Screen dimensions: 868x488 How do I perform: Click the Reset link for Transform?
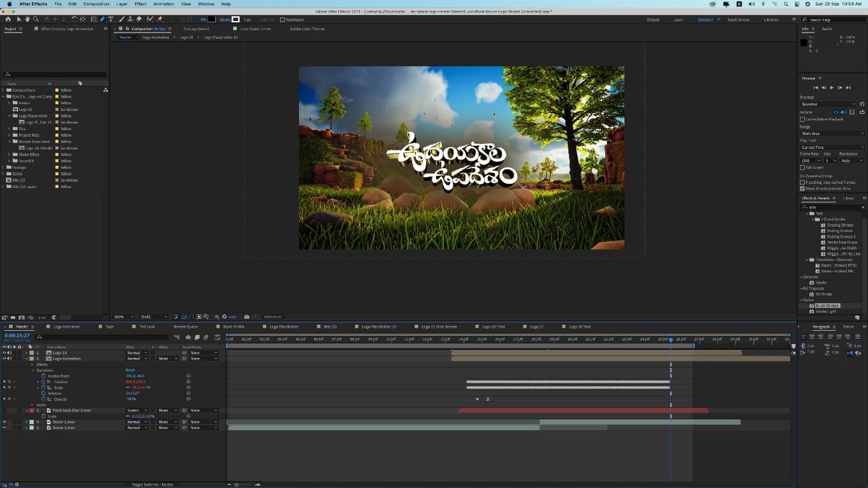[x=130, y=370]
